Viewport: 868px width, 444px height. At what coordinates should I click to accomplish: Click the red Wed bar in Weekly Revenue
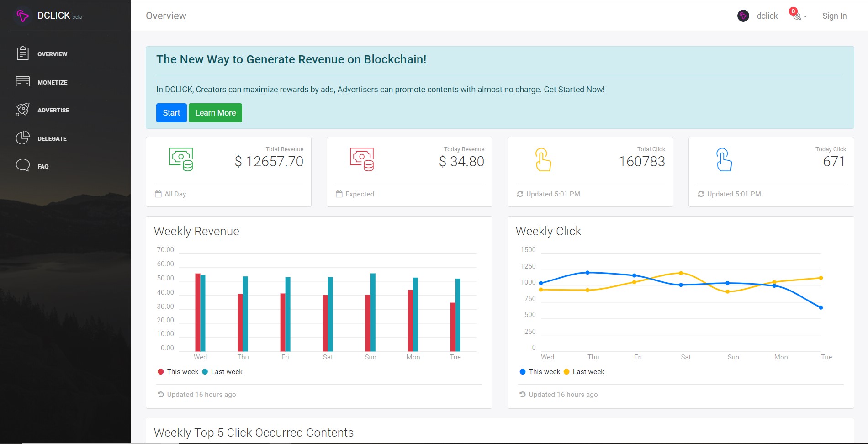[198, 312]
